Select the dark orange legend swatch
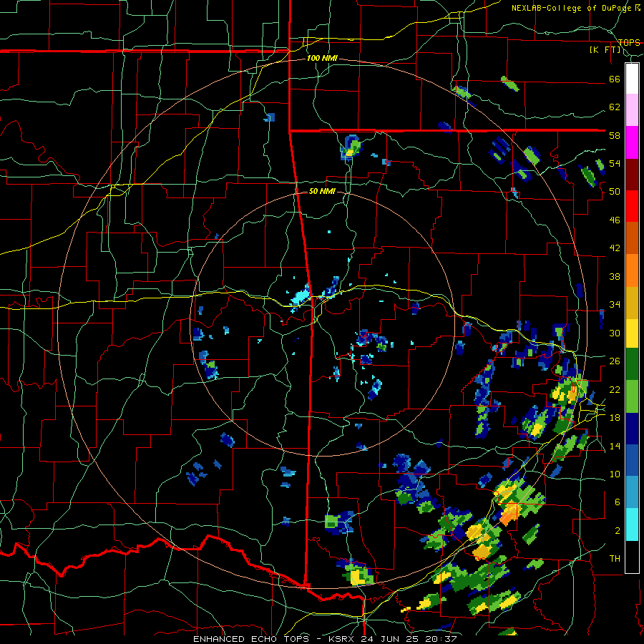This screenshot has height=644, width=644. 632,238
